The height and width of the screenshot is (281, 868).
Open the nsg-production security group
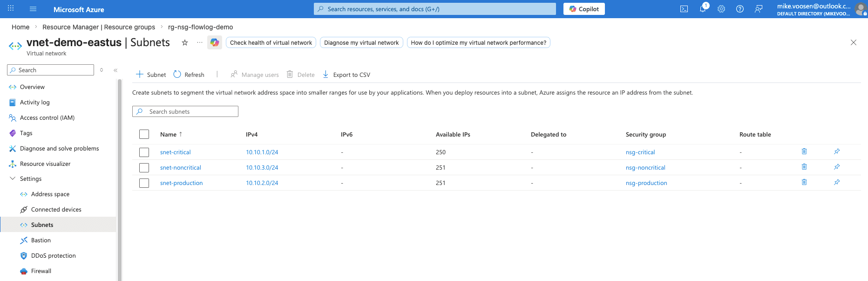[646, 183]
